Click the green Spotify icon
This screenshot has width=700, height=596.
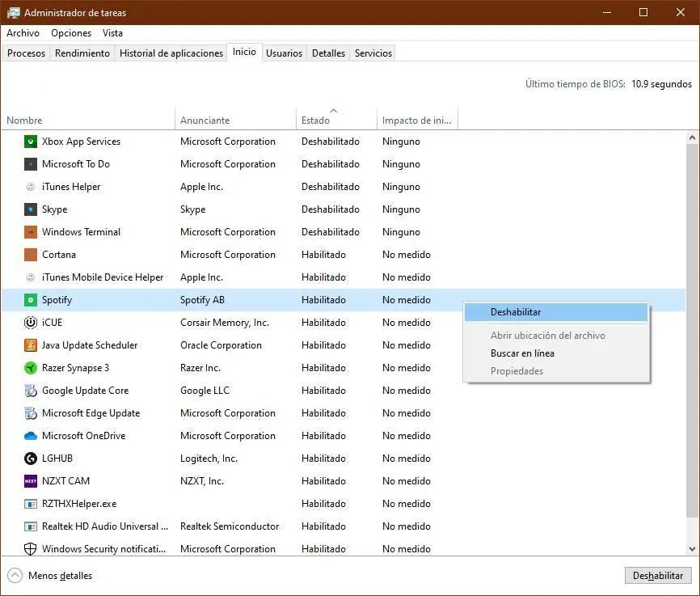coord(31,300)
